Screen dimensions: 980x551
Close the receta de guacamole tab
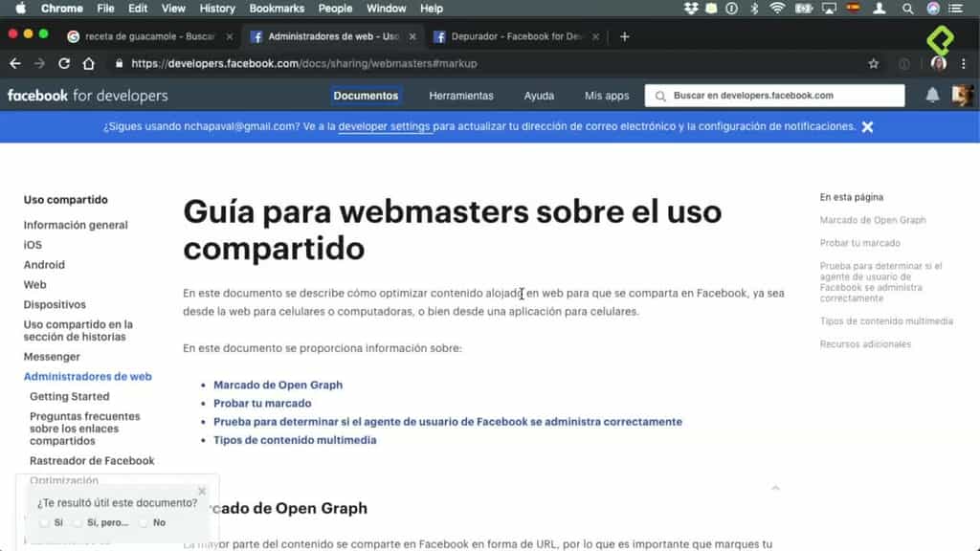click(x=230, y=37)
